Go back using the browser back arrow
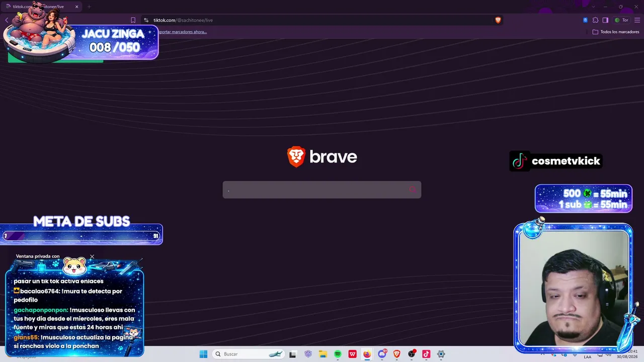This screenshot has height=362, width=644. (x=7, y=20)
